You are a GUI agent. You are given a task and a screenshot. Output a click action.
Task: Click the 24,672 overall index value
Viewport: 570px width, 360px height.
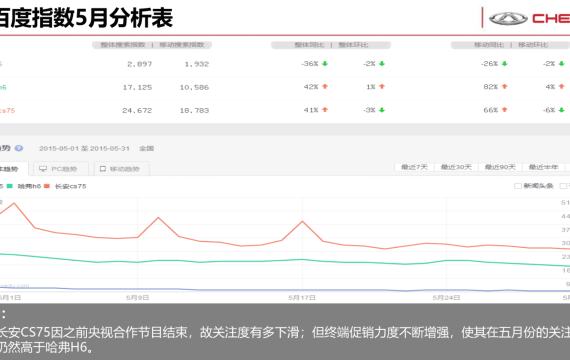pyautogui.click(x=137, y=111)
